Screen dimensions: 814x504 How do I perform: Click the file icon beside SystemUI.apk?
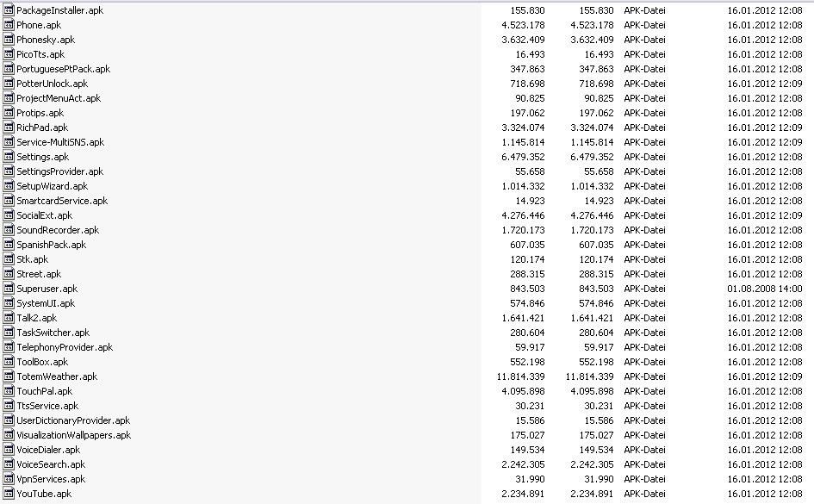pos(9,303)
